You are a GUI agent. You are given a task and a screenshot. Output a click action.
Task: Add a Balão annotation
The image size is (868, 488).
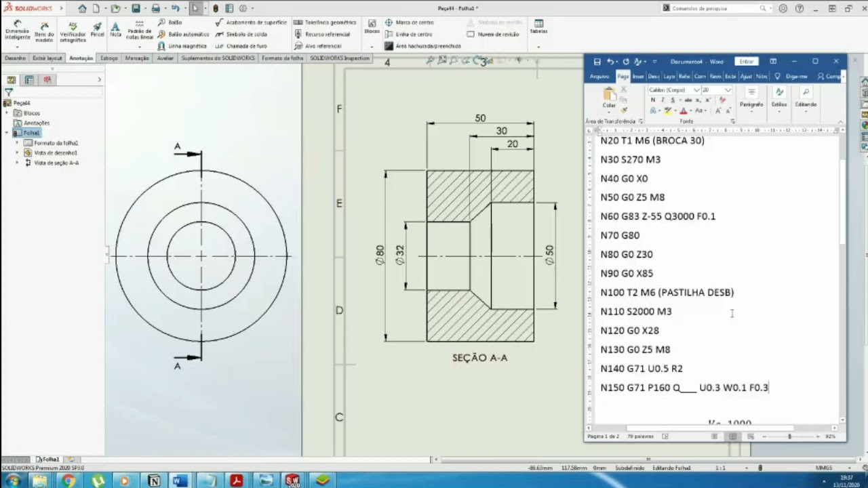(x=170, y=22)
